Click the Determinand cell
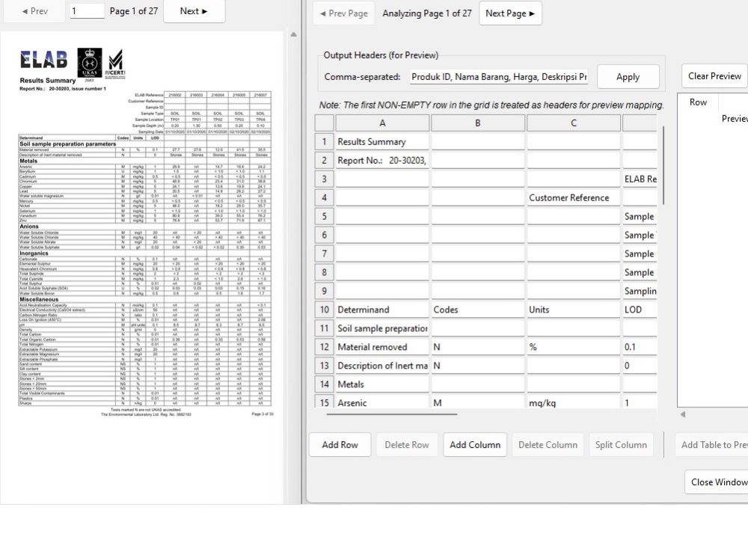 point(382,310)
